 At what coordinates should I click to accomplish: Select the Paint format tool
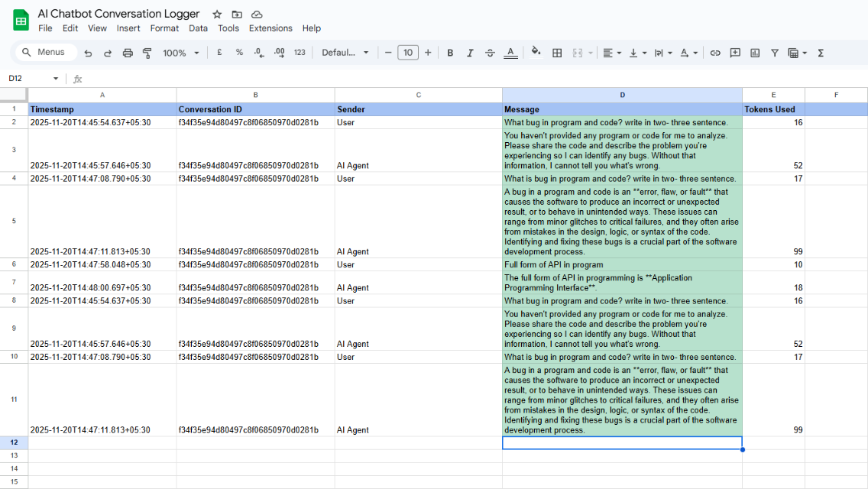tap(147, 53)
